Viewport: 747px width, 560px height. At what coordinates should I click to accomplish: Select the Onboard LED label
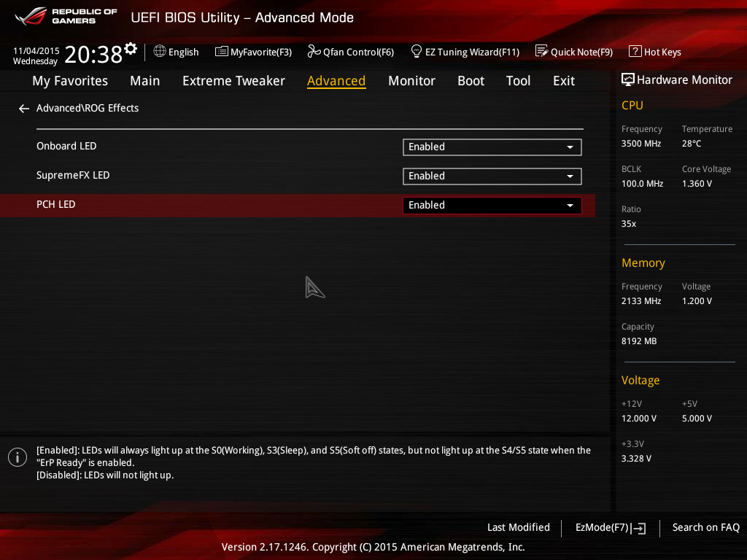[x=66, y=146]
